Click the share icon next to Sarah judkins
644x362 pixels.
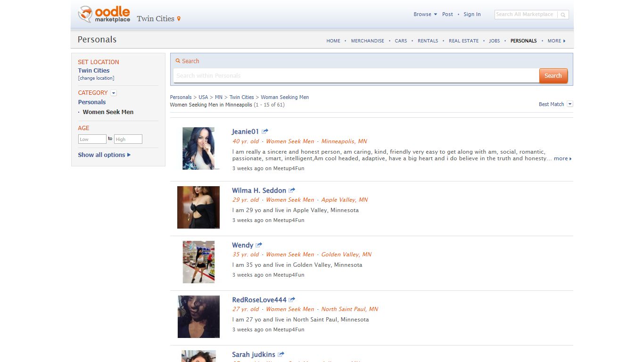(281, 354)
